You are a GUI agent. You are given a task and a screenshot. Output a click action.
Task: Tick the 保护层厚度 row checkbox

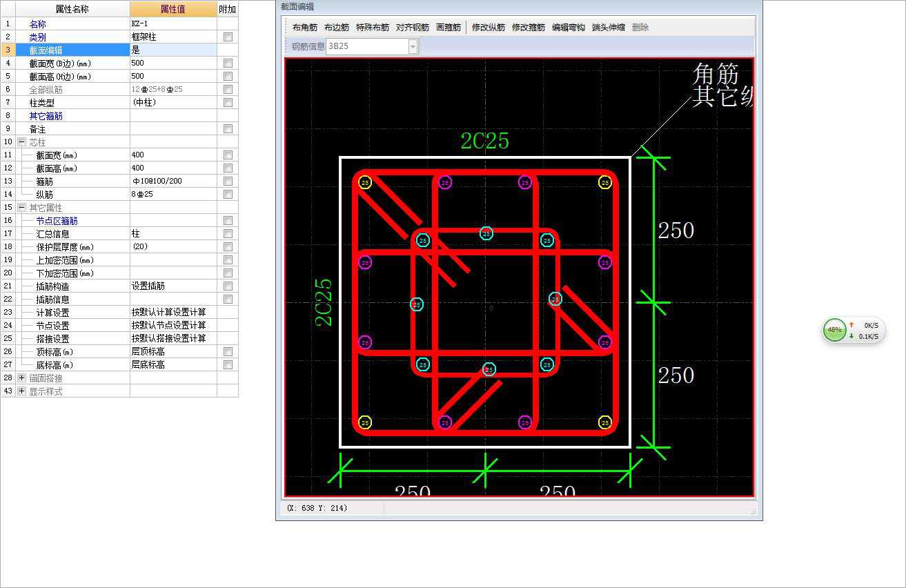click(x=228, y=246)
